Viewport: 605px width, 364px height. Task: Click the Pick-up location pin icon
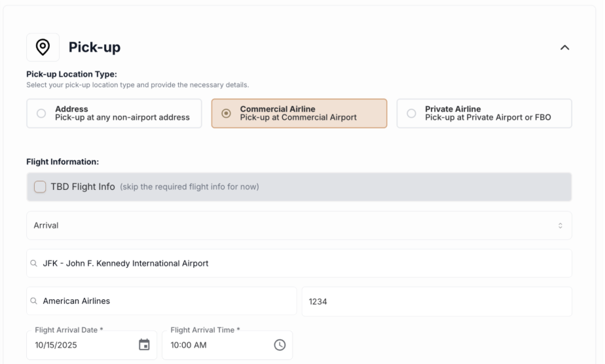(43, 48)
